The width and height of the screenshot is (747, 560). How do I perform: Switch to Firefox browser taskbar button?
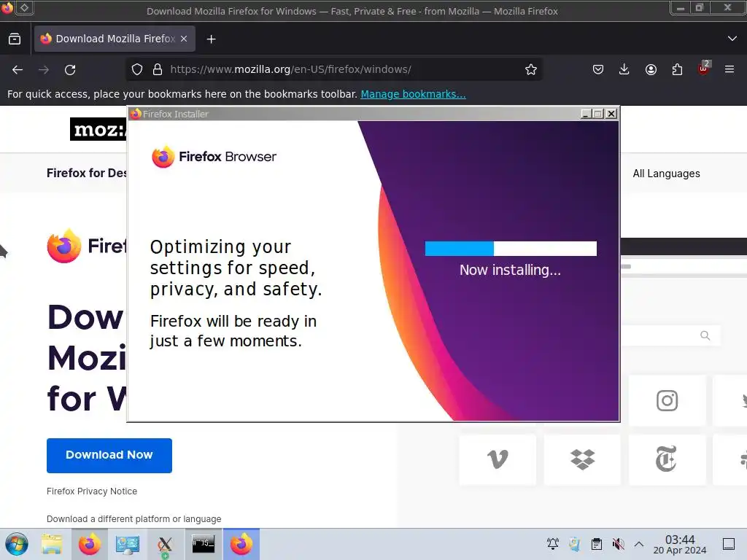pyautogui.click(x=90, y=544)
